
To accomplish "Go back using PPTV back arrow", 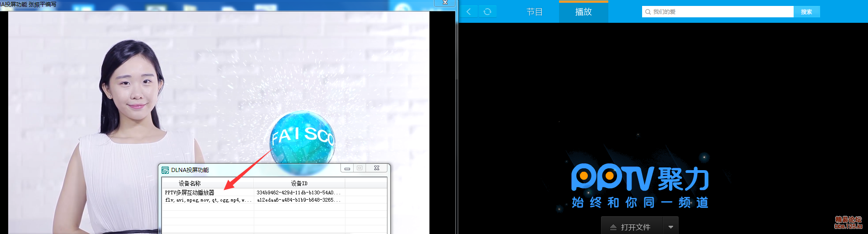I will coord(469,11).
